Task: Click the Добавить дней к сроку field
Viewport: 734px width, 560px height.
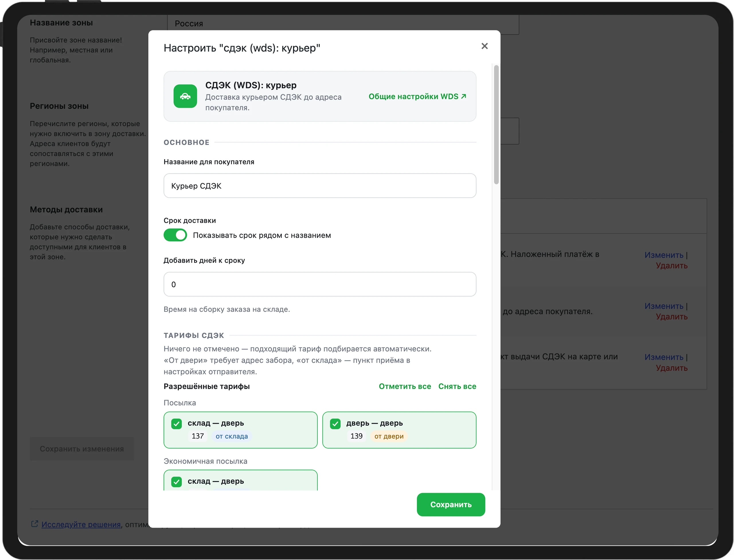Action: (x=319, y=284)
